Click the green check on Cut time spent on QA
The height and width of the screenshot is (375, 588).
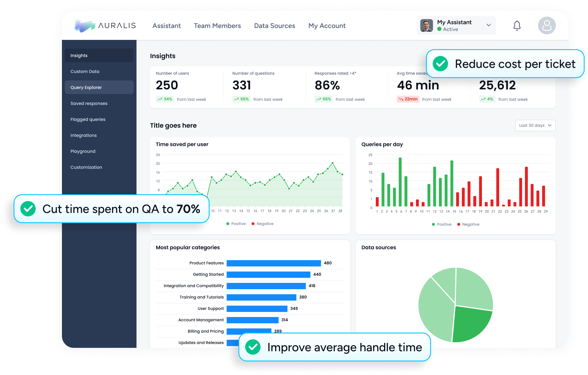click(x=28, y=209)
